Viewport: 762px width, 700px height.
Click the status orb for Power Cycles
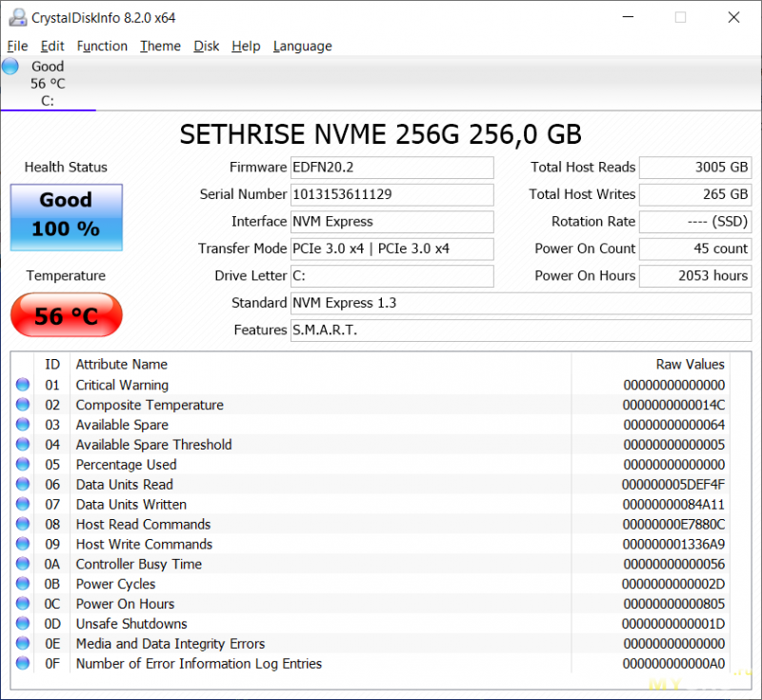22,584
